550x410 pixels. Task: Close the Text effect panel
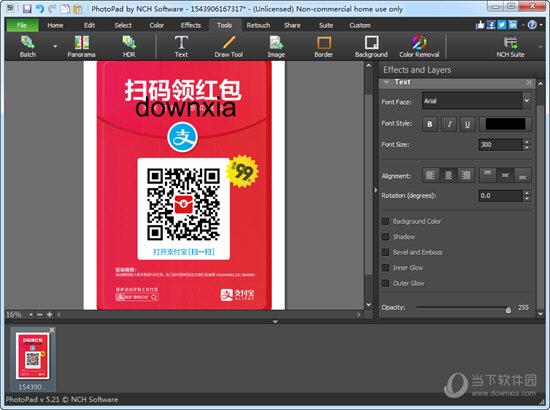[529, 82]
